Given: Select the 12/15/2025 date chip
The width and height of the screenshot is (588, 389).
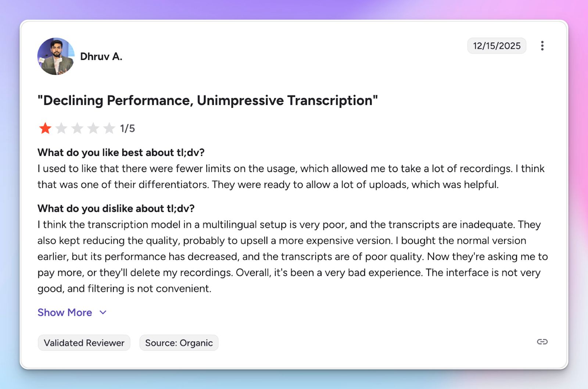Looking at the screenshot, I should (x=497, y=46).
